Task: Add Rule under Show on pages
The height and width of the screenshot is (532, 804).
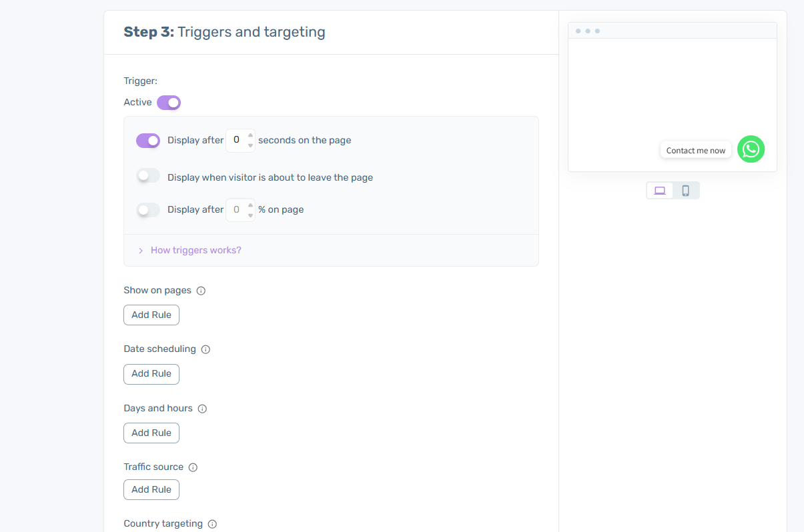Action: [x=151, y=315]
